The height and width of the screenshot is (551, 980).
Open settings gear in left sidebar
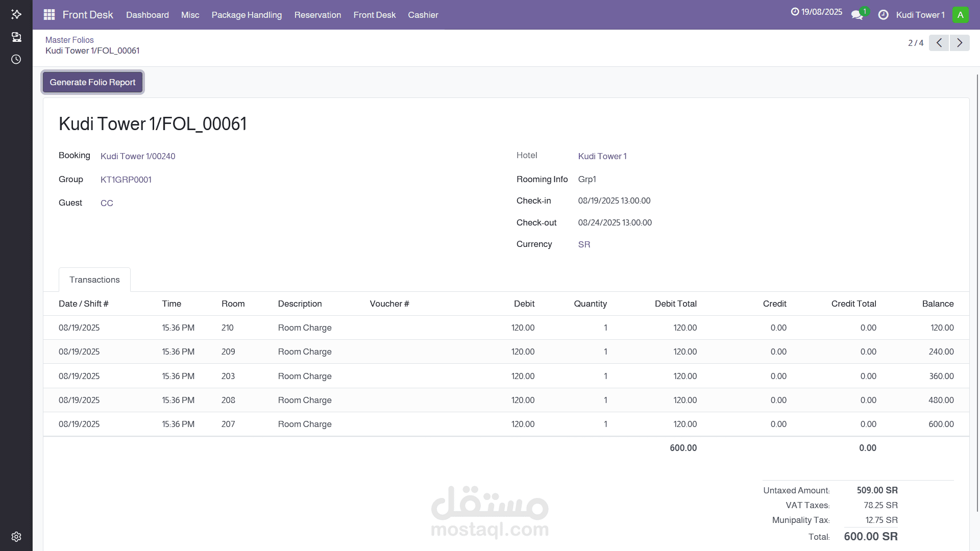(16, 537)
